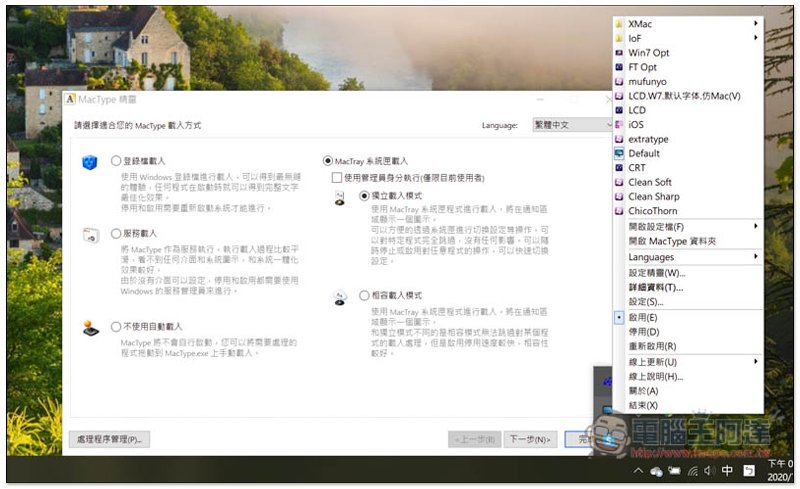Click the manual load joystick icon

click(x=91, y=326)
